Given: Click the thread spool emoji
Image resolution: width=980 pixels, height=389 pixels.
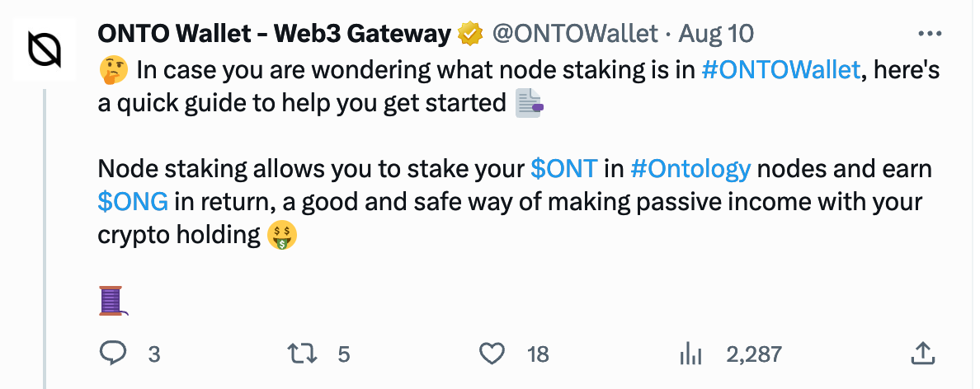Looking at the screenshot, I should point(111,301).
